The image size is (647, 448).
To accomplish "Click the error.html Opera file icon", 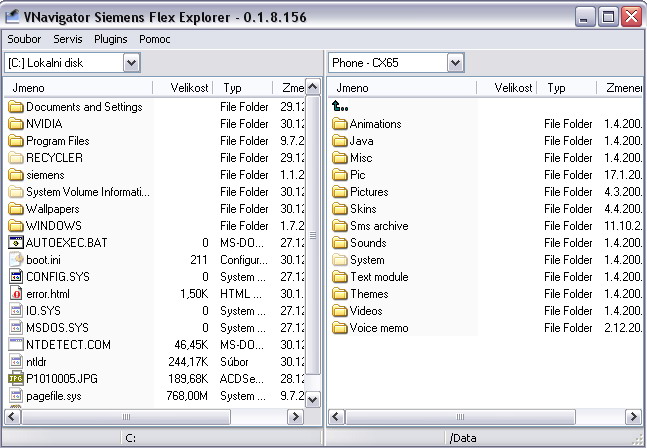I will (16, 294).
